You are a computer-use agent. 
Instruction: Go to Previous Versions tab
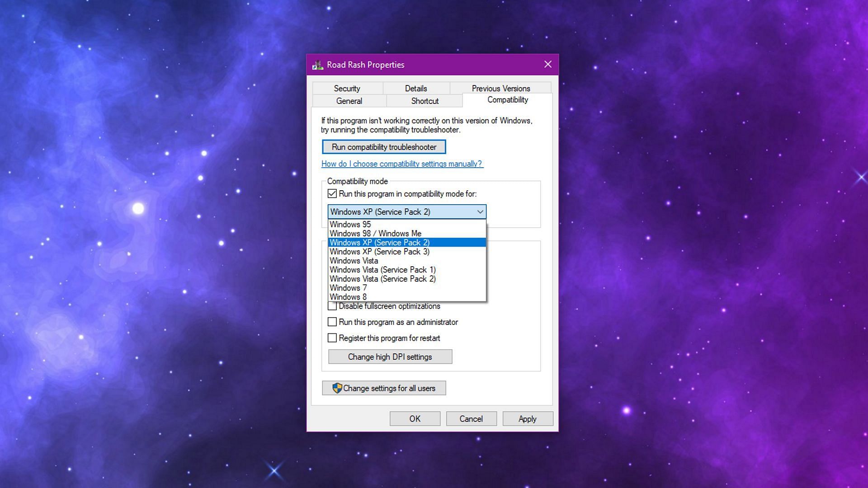pyautogui.click(x=500, y=88)
